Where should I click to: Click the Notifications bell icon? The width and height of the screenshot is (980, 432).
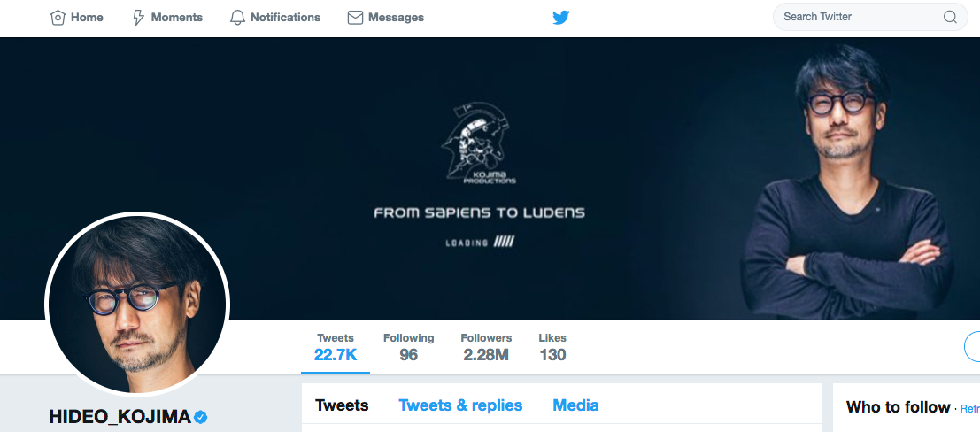click(x=237, y=18)
